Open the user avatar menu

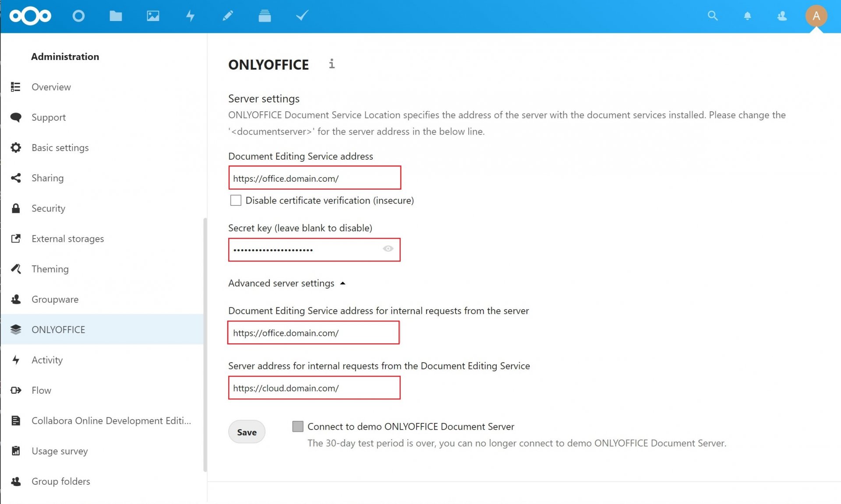[816, 16]
